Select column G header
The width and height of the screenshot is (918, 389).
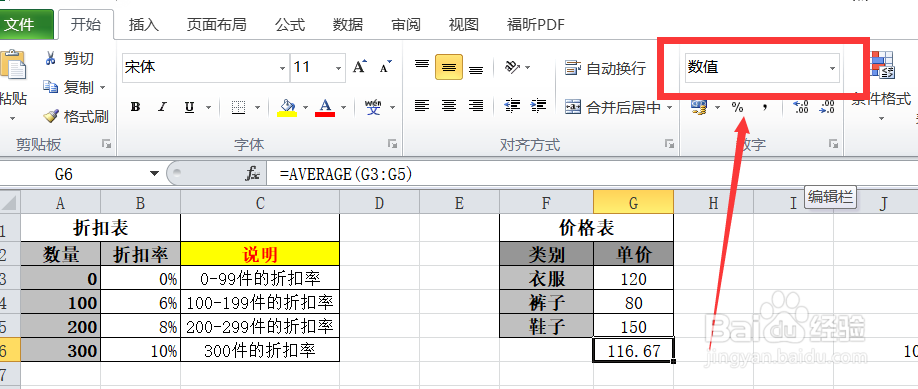pos(633,203)
